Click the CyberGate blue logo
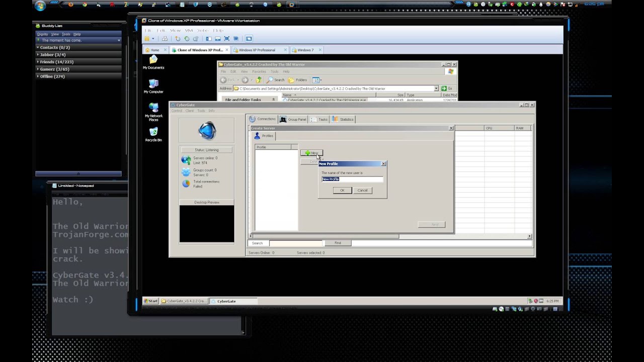This screenshot has width=644, height=362. tap(207, 131)
